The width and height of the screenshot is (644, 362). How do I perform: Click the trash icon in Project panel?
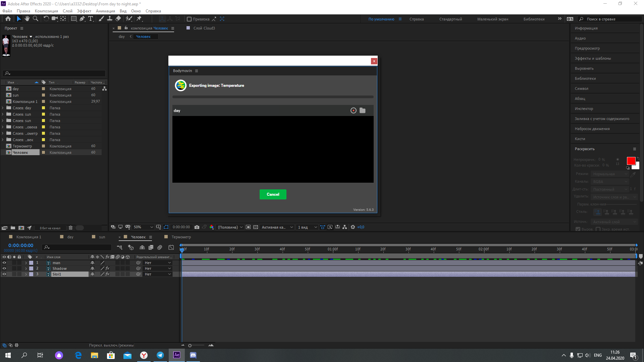pos(70,228)
